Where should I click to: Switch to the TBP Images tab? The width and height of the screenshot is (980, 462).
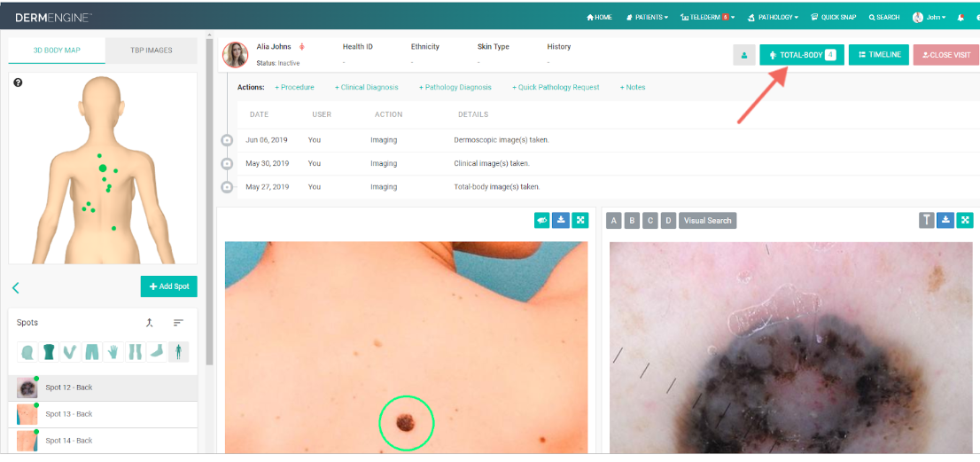pos(152,50)
